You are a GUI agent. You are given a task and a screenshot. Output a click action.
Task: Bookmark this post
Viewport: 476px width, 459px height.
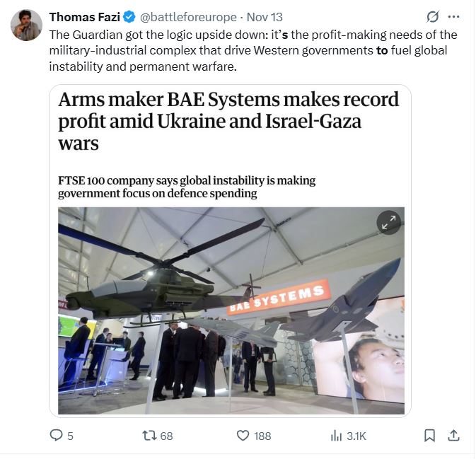(x=429, y=436)
